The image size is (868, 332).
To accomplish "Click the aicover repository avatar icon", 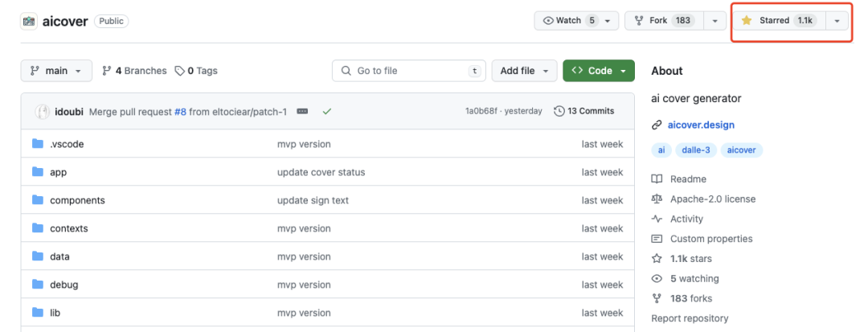I will click(x=29, y=21).
